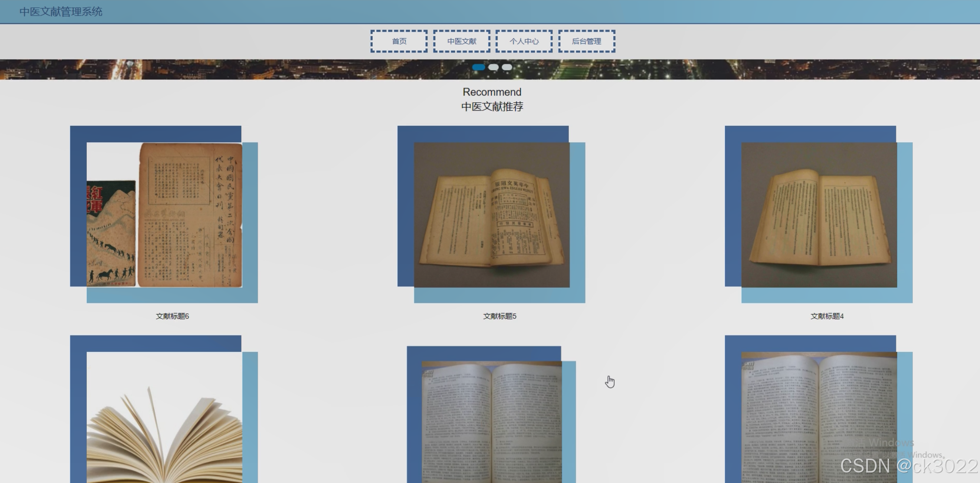Click the 后台管理 navigation button

pos(587,41)
